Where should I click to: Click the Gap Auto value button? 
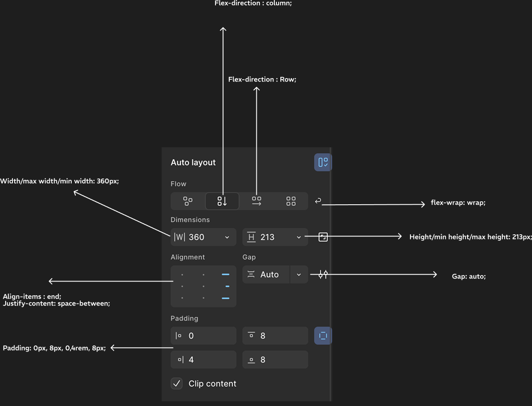pos(266,274)
